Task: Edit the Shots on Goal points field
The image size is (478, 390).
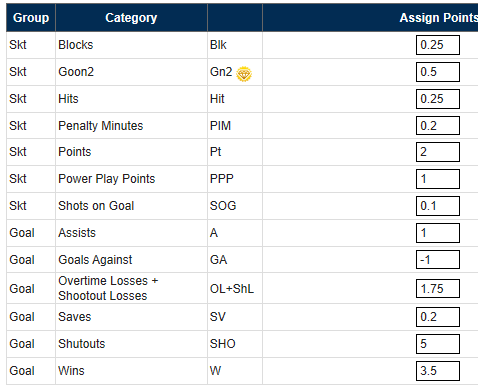Action: (x=438, y=206)
